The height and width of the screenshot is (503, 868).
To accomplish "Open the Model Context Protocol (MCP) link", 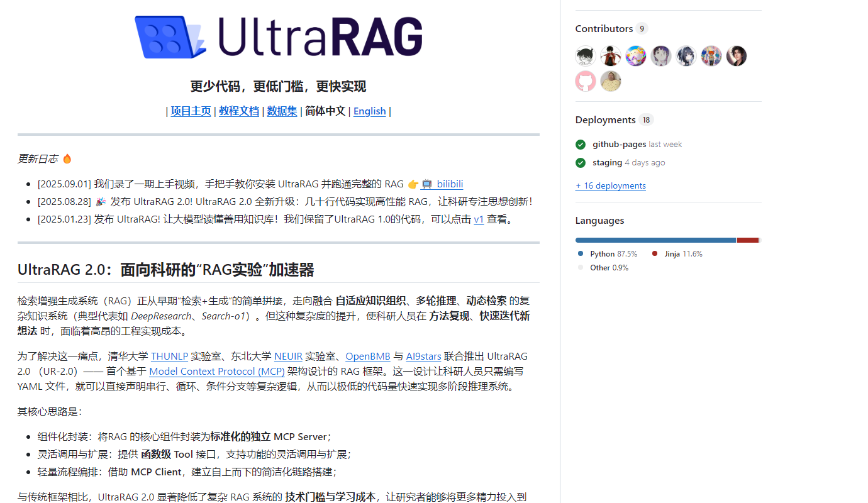I will point(216,371).
